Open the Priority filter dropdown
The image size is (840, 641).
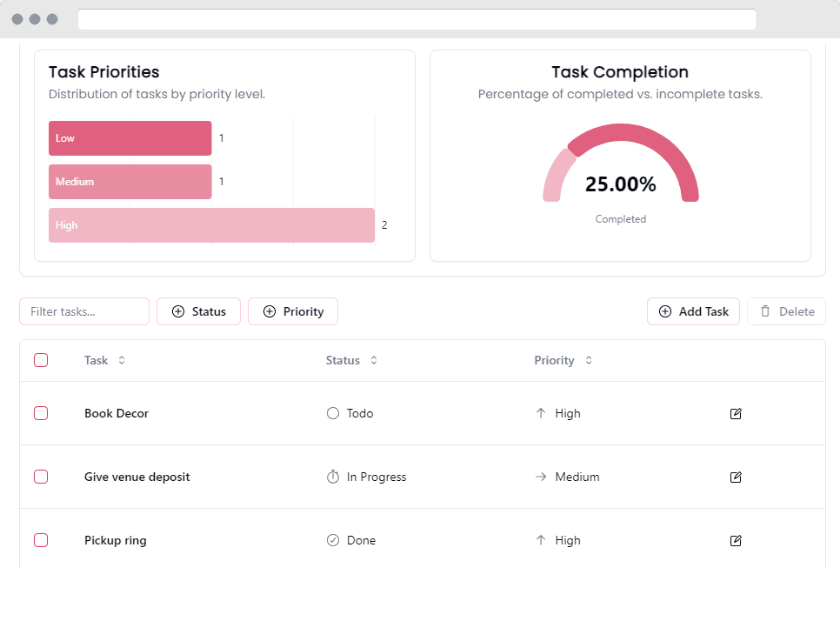pyautogui.click(x=293, y=311)
